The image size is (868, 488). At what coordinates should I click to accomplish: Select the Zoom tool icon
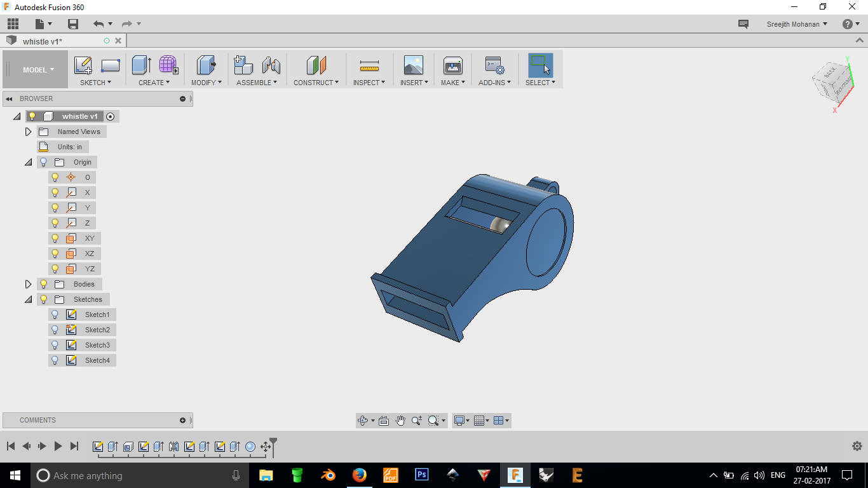[417, 421]
